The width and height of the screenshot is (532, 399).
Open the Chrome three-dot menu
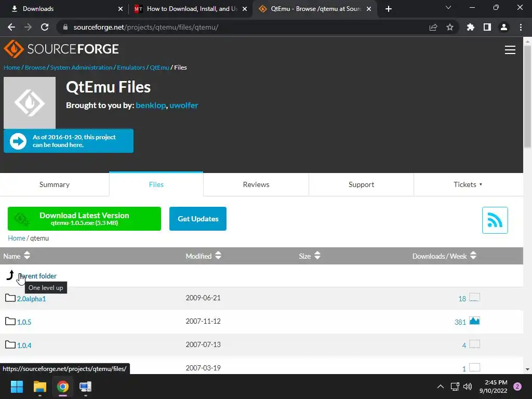(x=521, y=27)
